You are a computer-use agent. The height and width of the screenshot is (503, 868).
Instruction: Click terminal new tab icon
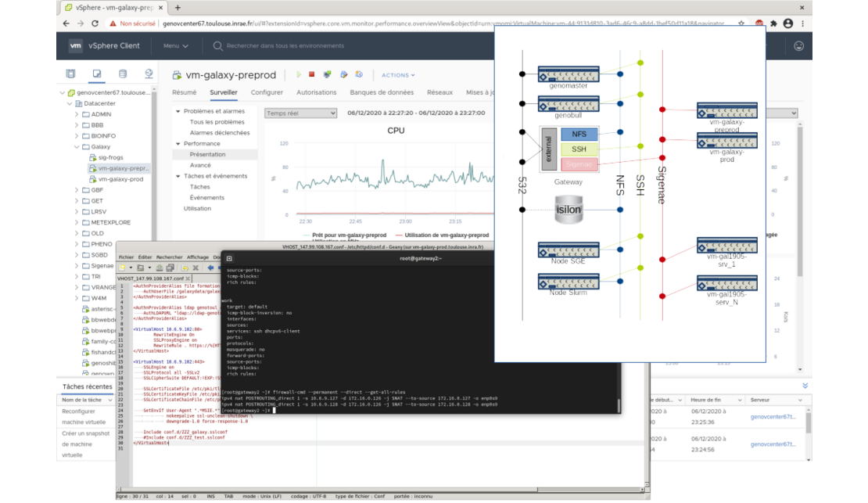pos(229,258)
